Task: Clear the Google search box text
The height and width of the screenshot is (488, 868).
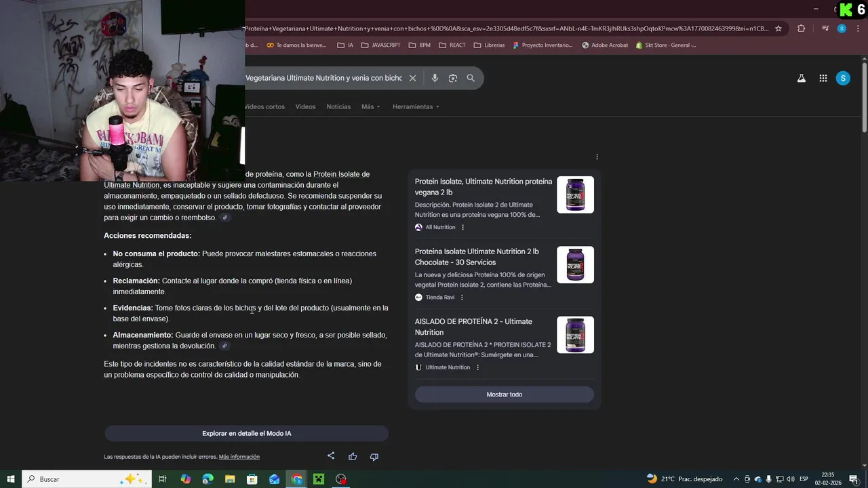Action: coord(412,78)
